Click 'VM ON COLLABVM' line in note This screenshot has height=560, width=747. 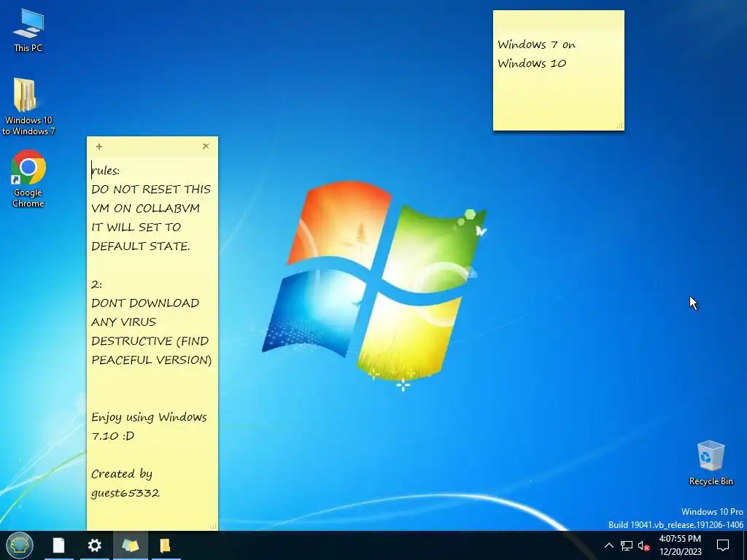145,209
